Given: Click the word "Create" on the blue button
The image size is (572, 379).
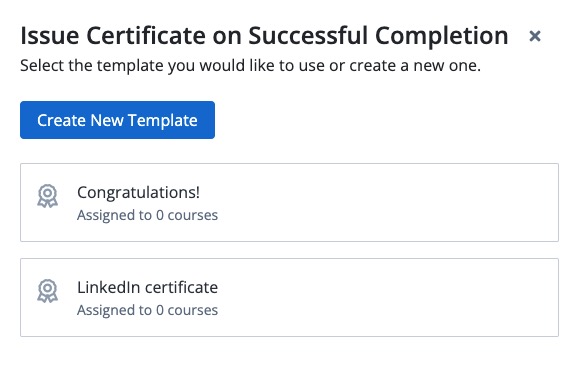Looking at the screenshot, I should point(61,120).
